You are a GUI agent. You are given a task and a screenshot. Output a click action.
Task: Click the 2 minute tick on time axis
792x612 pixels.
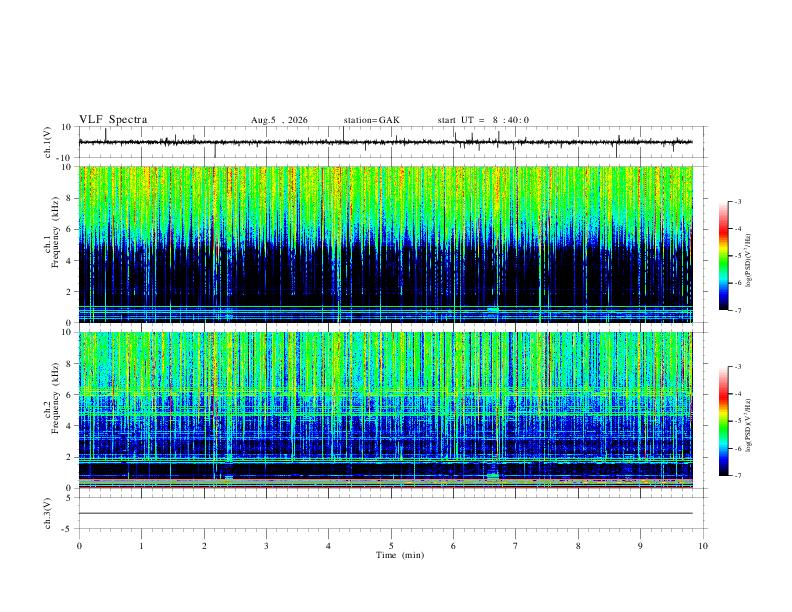tap(204, 546)
